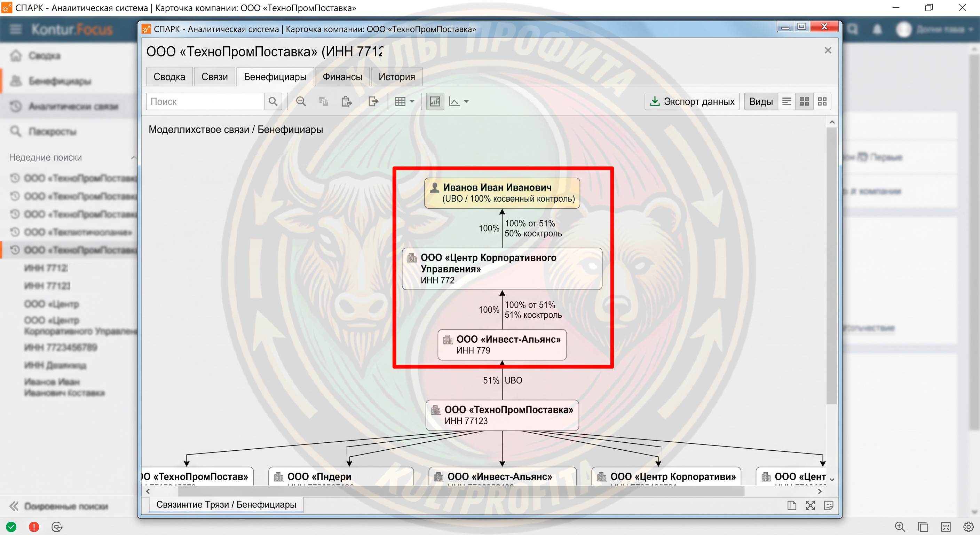
Task: Click ИНН 7723456789 in the sidebar list
Action: click(61, 347)
